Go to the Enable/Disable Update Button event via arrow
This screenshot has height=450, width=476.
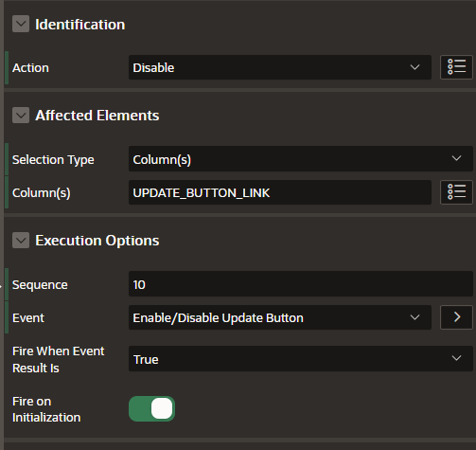[x=456, y=317]
